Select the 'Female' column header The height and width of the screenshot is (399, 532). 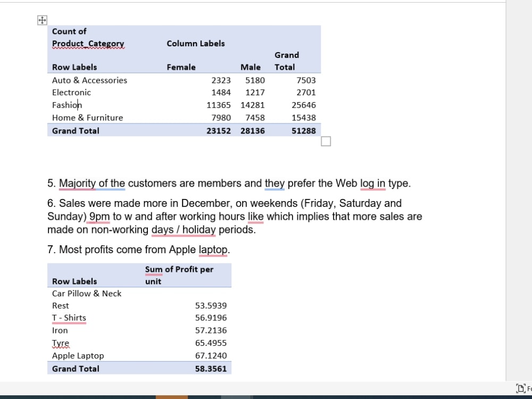[181, 67]
